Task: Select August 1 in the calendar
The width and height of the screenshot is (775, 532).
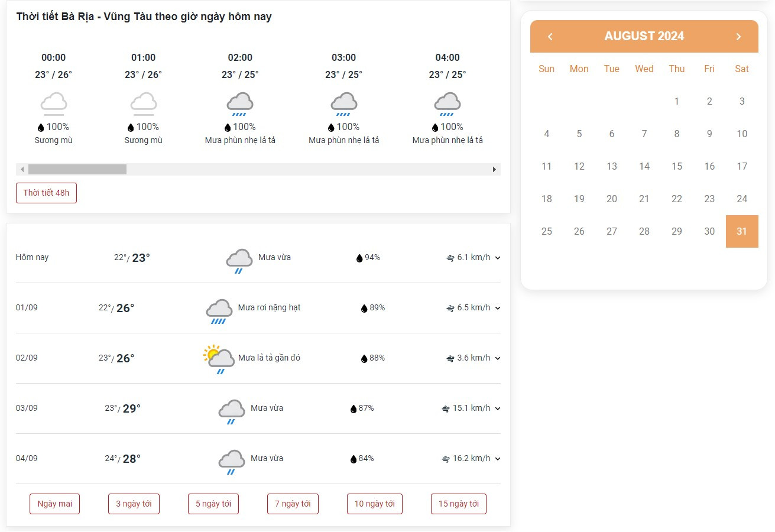Action: pyautogui.click(x=677, y=101)
